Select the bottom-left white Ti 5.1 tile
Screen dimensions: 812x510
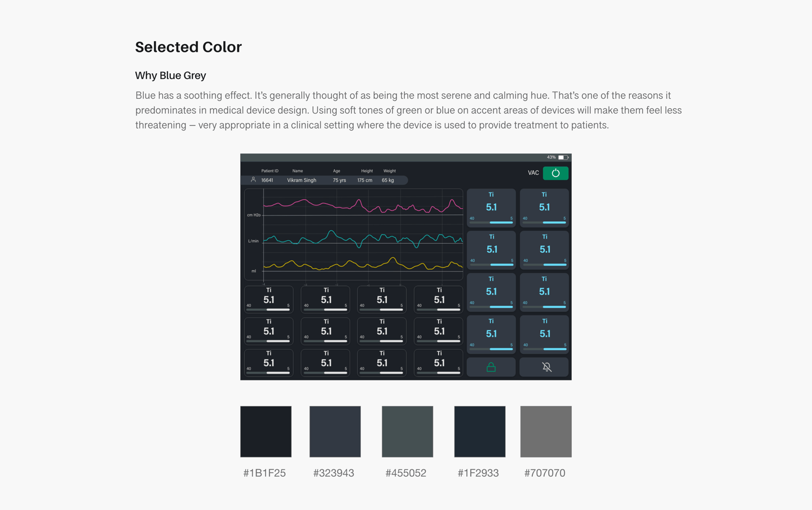coord(268,363)
